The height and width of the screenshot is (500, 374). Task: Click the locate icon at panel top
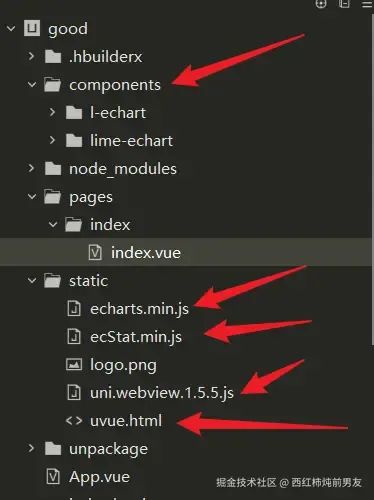tap(321, 4)
